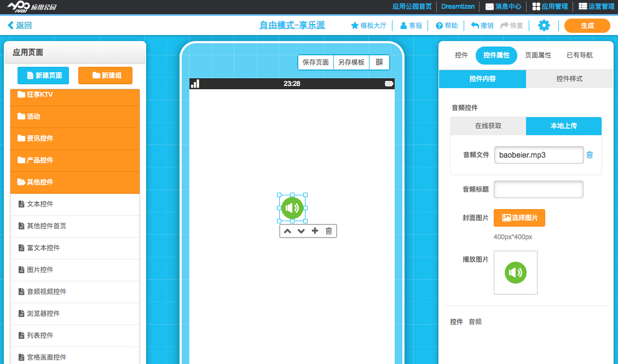Click plus icon in widget toolbar
Screen dimensions: 618x364
[315, 231]
